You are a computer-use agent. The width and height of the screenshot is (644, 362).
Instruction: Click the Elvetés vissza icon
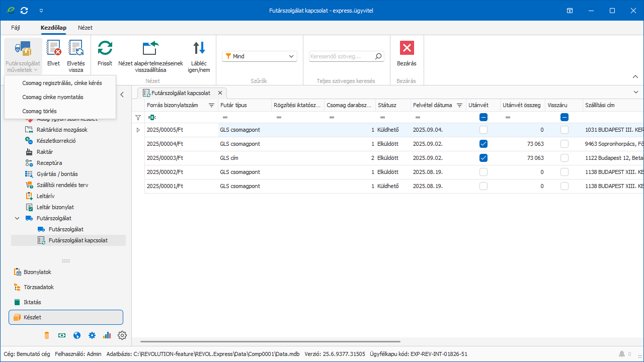[76, 49]
